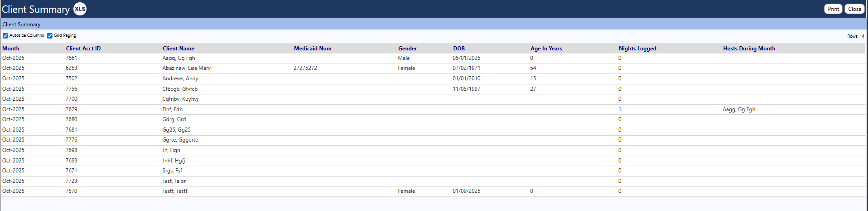Click the Print button
Screen dimensions: 868x211
pyautogui.click(x=833, y=9)
